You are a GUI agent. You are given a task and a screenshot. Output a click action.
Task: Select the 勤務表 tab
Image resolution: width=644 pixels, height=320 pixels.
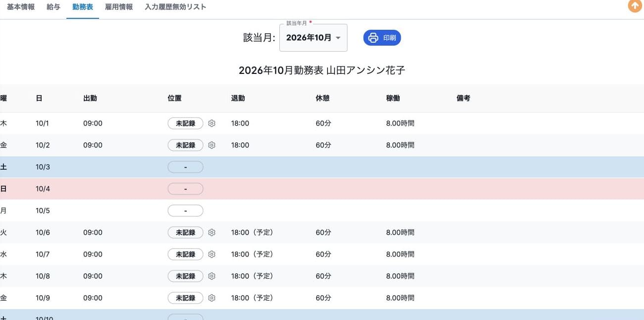pos(83,7)
